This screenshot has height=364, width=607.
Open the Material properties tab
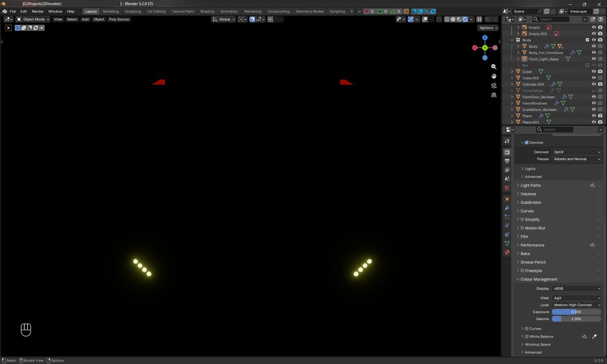point(507,252)
